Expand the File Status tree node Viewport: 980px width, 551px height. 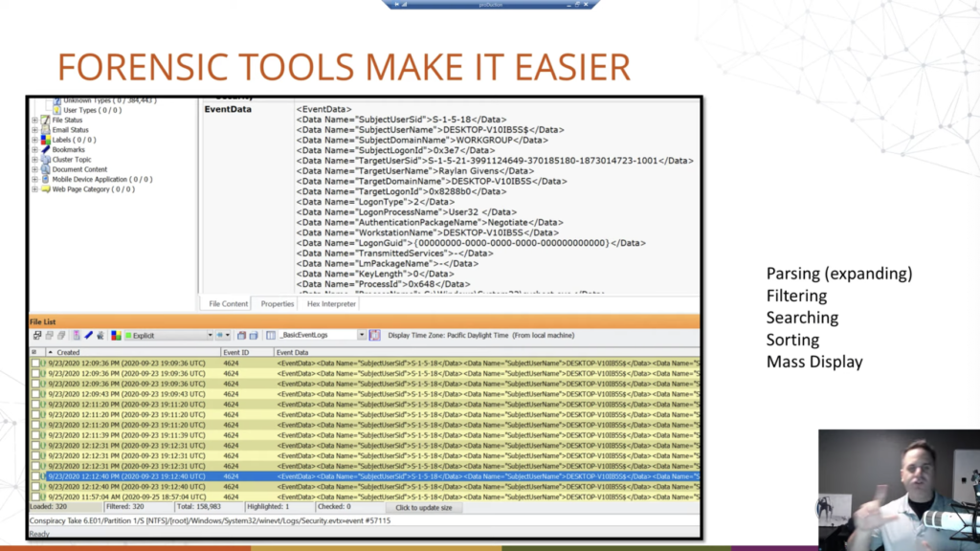35,120
